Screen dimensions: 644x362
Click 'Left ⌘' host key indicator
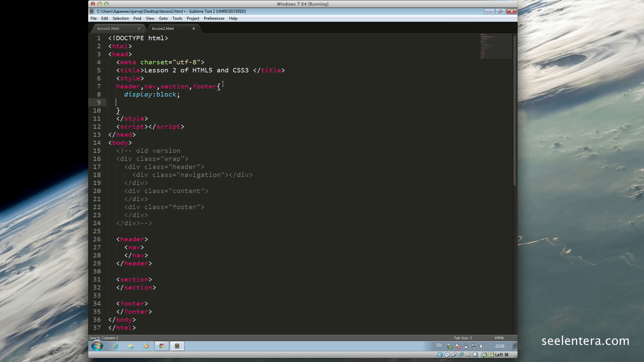point(502,354)
